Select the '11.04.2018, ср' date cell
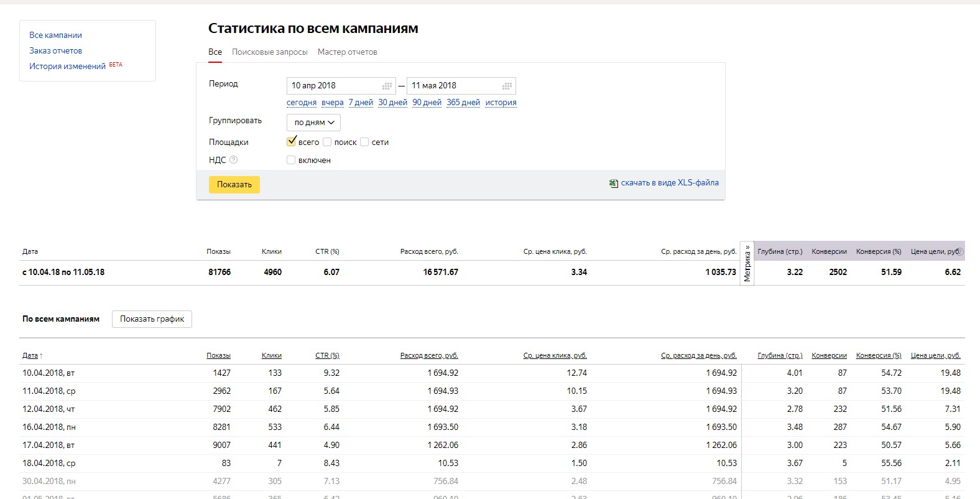 (x=49, y=391)
